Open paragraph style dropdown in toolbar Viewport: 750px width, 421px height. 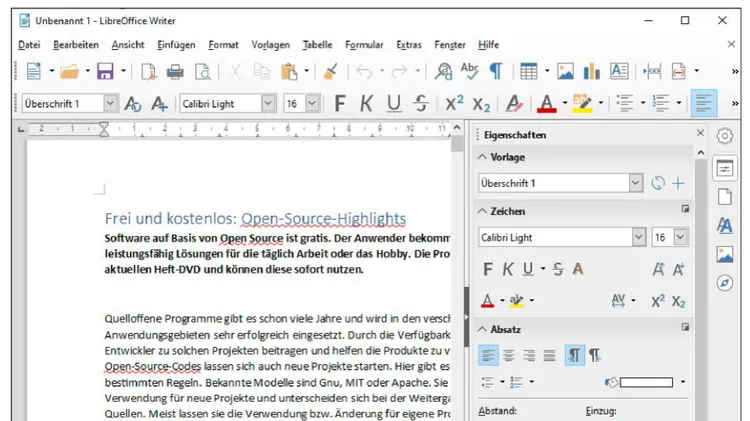[110, 103]
